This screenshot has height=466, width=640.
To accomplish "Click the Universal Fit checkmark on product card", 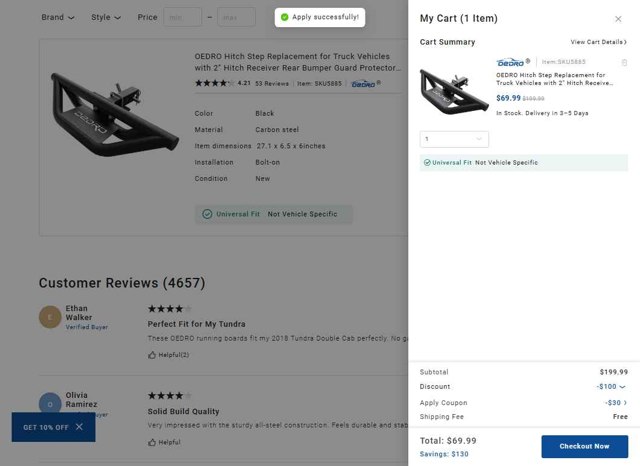I will pos(207,214).
